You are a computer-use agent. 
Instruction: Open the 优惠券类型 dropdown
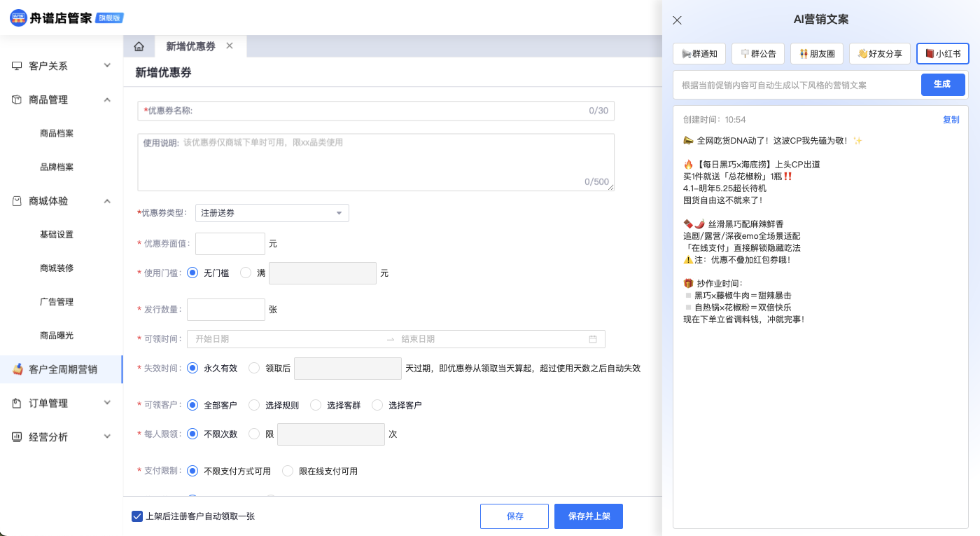click(272, 213)
